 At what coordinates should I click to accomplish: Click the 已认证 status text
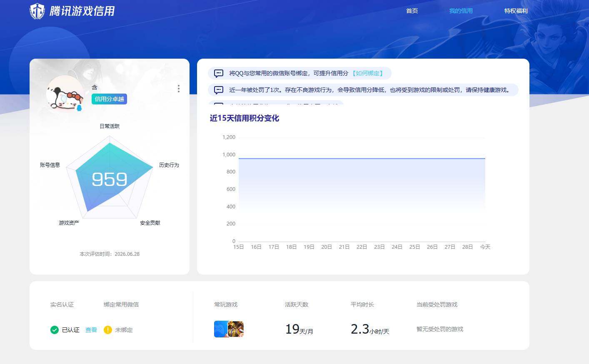(70, 330)
